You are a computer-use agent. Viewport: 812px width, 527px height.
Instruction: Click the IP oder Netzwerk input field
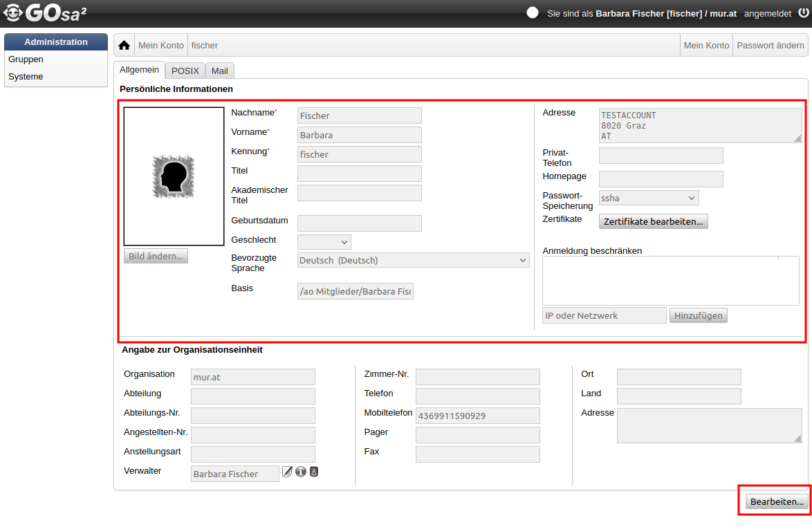[x=604, y=316]
